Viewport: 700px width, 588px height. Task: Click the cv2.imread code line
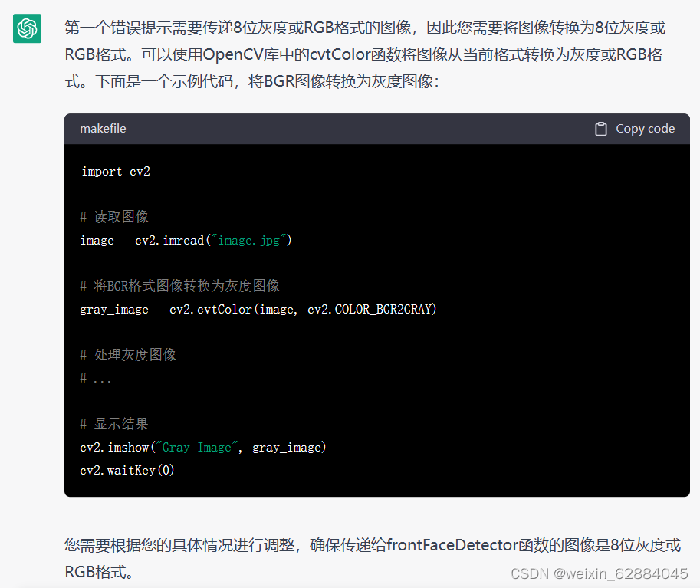click(x=186, y=241)
